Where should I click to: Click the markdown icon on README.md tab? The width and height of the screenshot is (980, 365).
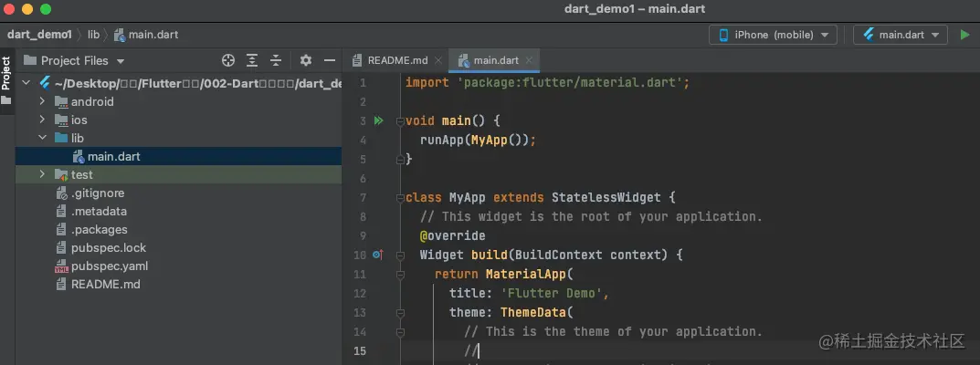[357, 60]
